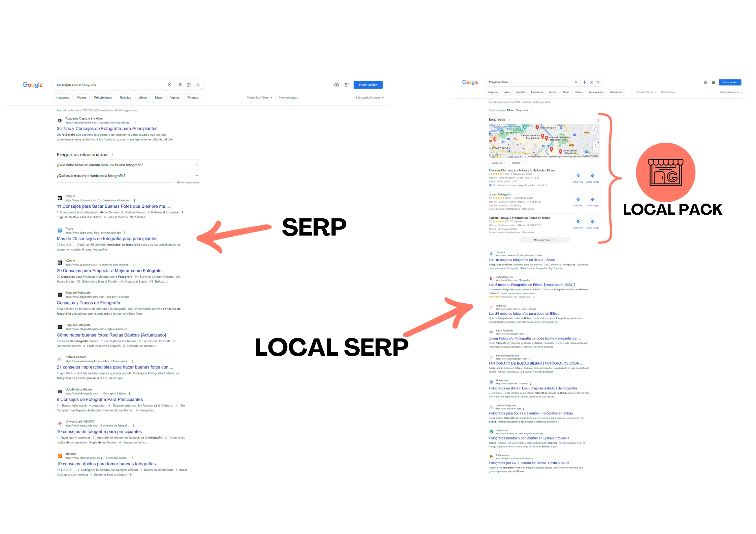The image size is (756, 534).
Task: Click 'Sitio web' icon for Josan Fotógrafo
Action: click(x=578, y=200)
